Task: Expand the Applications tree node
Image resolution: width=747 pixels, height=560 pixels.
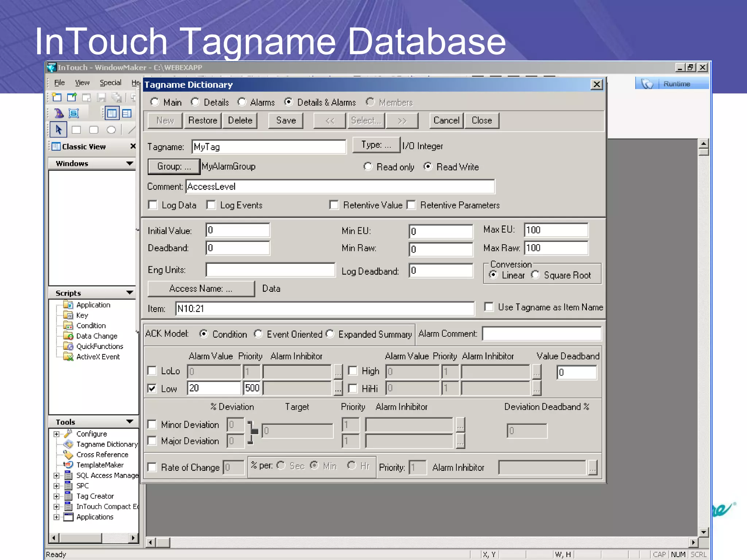Action: click(57, 517)
